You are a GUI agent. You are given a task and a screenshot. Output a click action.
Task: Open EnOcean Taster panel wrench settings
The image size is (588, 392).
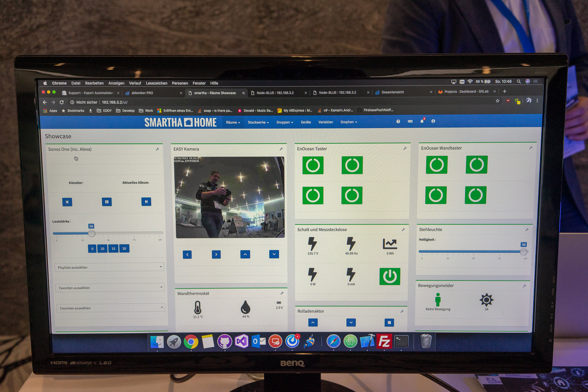(405, 148)
